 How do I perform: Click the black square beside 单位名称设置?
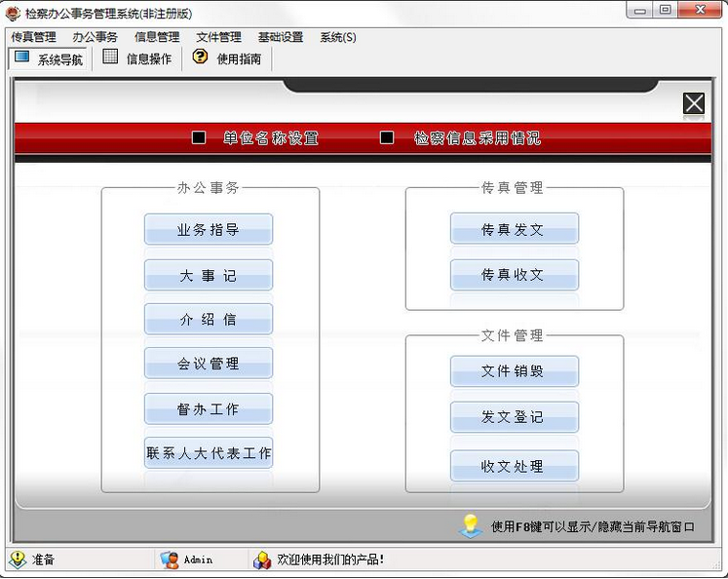click(199, 137)
